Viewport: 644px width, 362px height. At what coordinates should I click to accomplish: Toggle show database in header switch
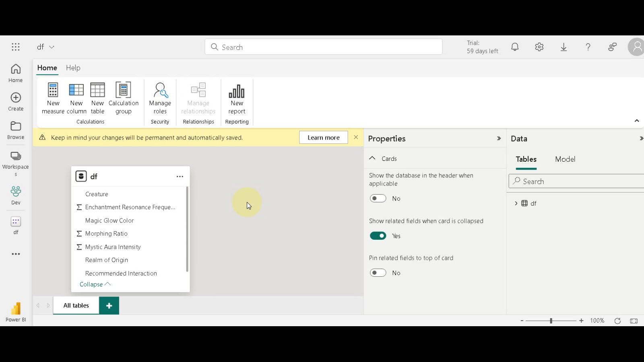[x=378, y=198]
